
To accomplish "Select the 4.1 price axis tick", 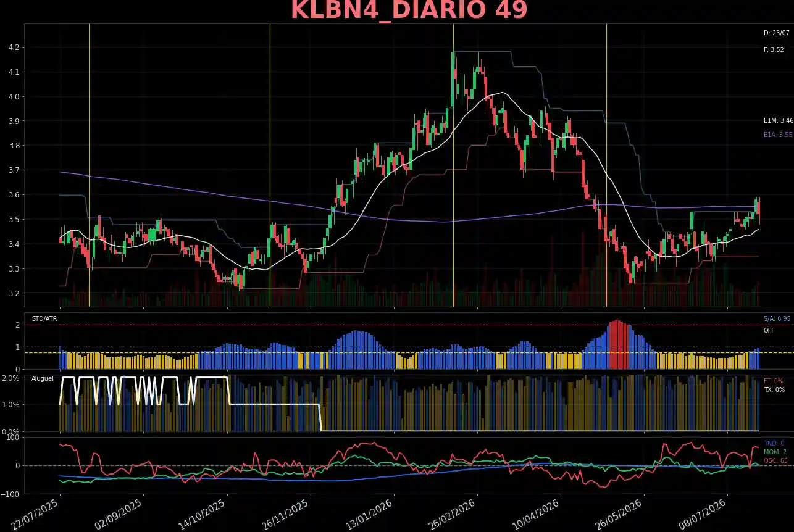I will coord(14,72).
